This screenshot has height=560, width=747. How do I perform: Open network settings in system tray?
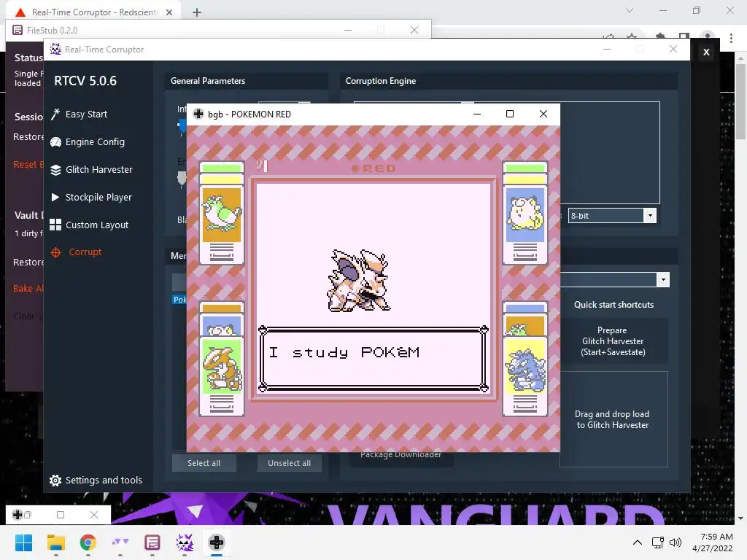click(658, 542)
